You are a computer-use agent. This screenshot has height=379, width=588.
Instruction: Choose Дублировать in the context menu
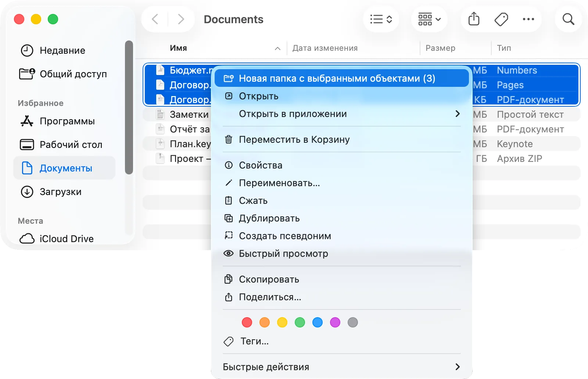(x=342, y=218)
